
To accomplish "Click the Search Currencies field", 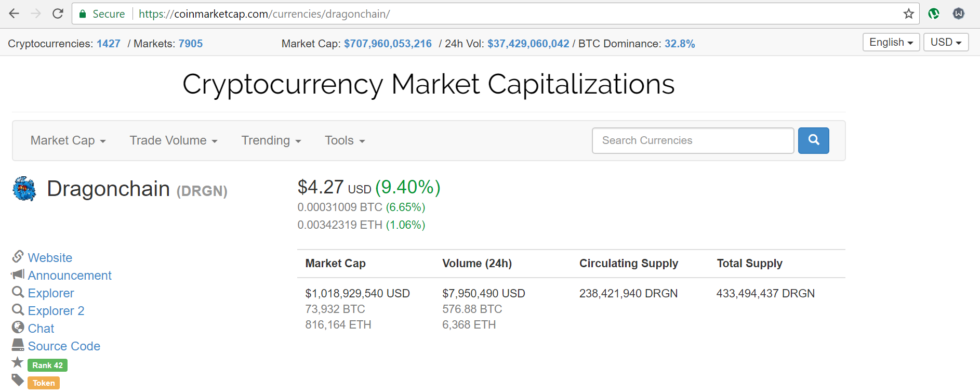I will (693, 140).
